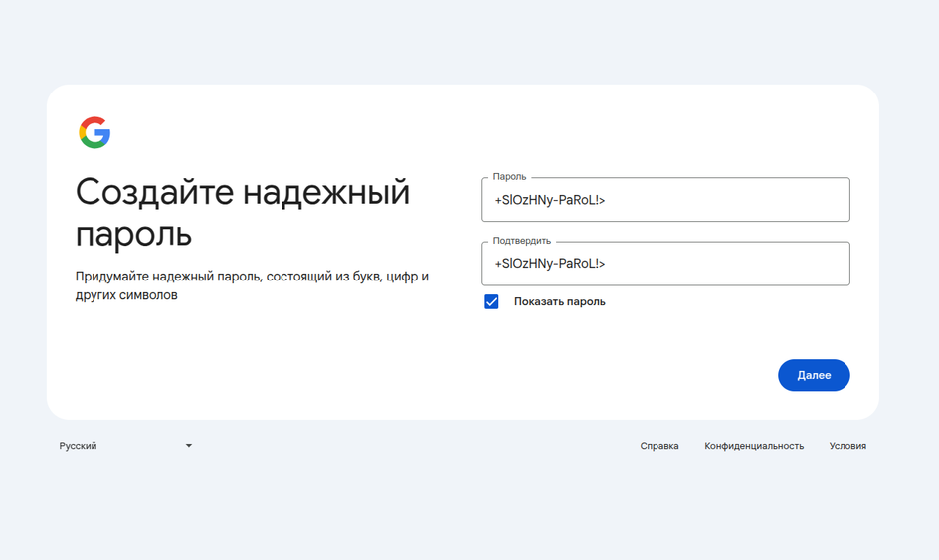939x560 pixels.
Task: Click into the Подтвердить confirm field
Action: pyautogui.click(x=665, y=264)
